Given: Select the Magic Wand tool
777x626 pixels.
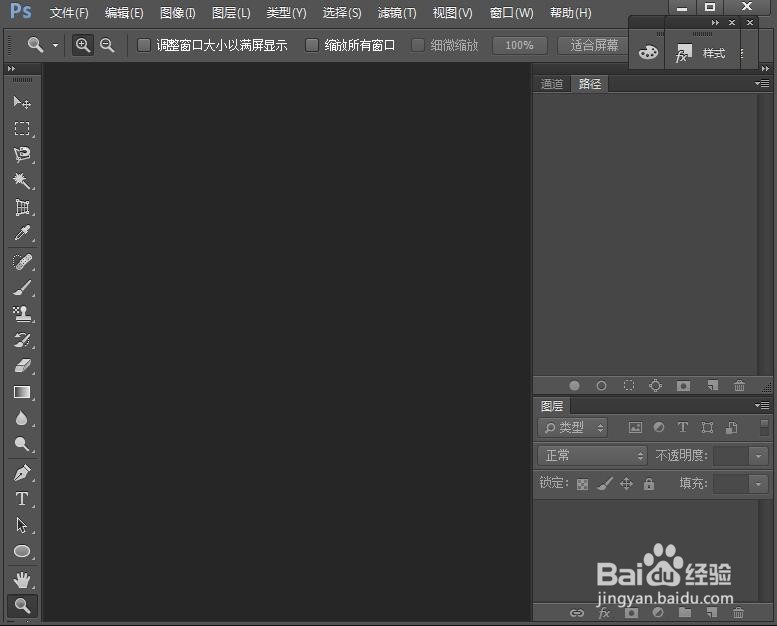Looking at the screenshot, I should 22,181.
